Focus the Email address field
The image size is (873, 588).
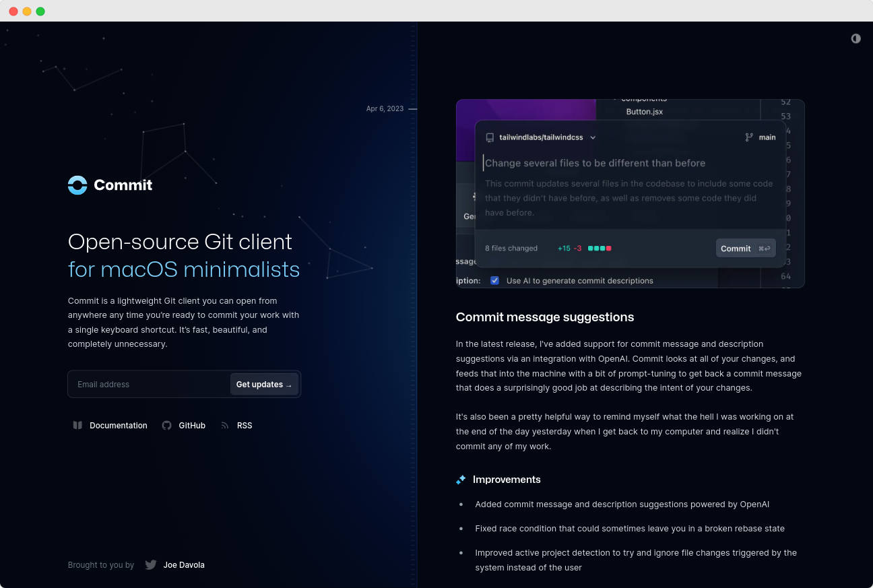150,385
